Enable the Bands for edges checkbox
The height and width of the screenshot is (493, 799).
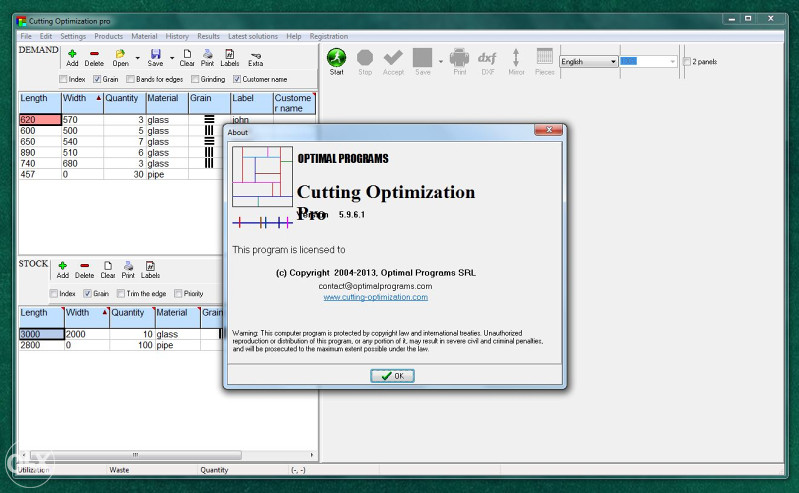tap(130, 79)
